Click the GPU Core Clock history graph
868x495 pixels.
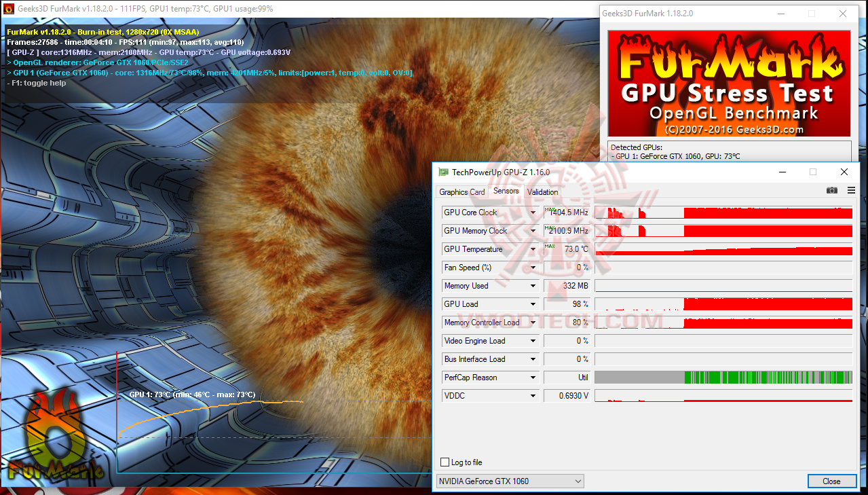click(x=723, y=213)
